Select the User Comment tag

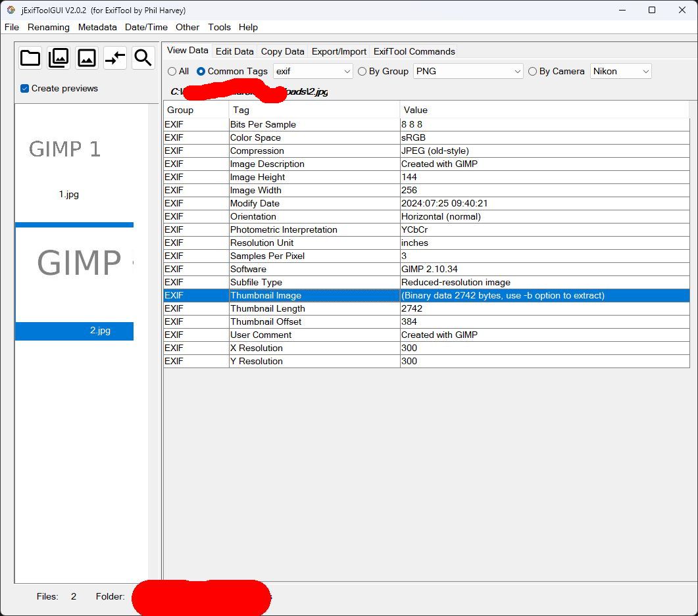314,335
